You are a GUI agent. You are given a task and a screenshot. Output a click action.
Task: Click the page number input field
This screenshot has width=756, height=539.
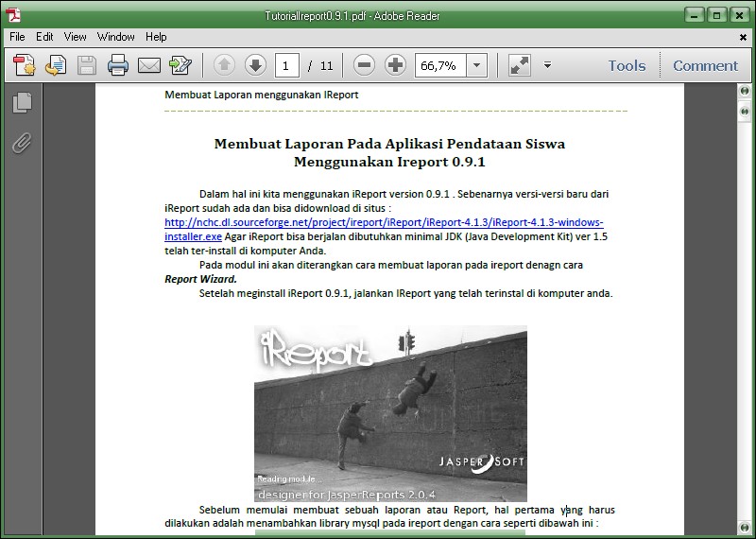pyautogui.click(x=287, y=65)
